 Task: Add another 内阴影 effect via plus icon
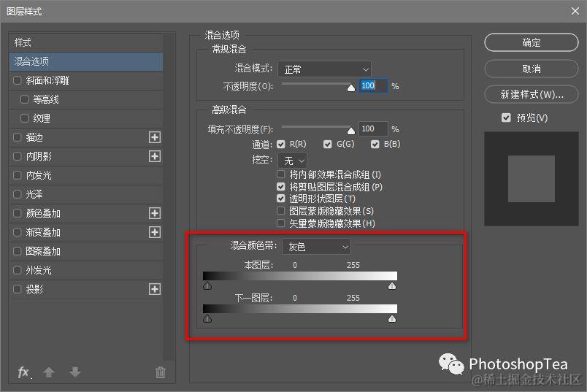(x=155, y=156)
